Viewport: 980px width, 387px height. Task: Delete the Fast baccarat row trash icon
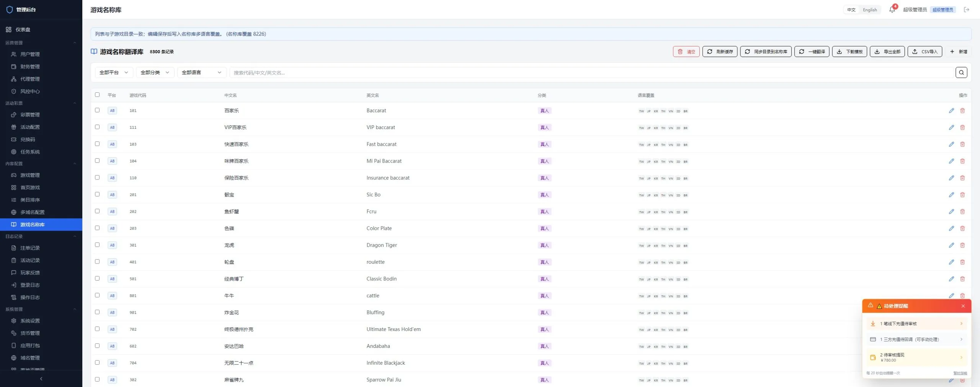click(x=962, y=144)
